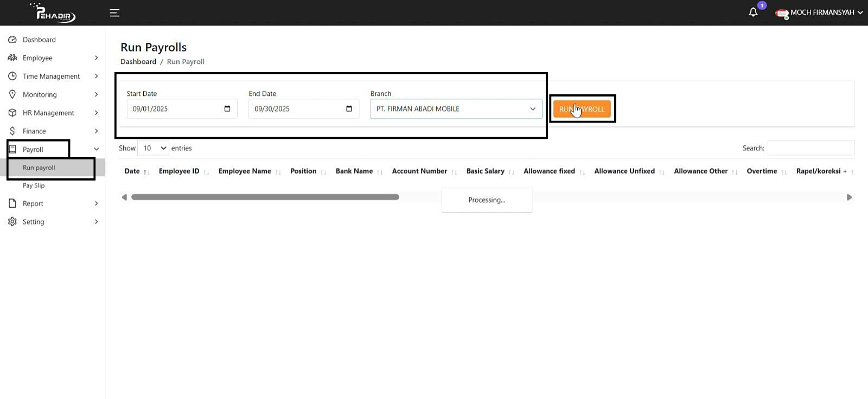The width and height of the screenshot is (868, 399).
Task: Click the horizontal table scrollbar thumb
Action: (x=265, y=197)
